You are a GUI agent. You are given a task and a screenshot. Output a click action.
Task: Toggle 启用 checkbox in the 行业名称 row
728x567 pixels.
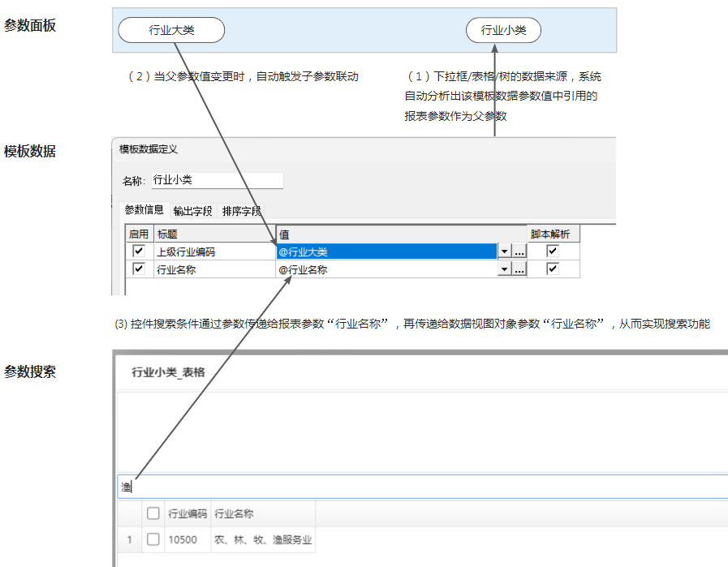139,269
